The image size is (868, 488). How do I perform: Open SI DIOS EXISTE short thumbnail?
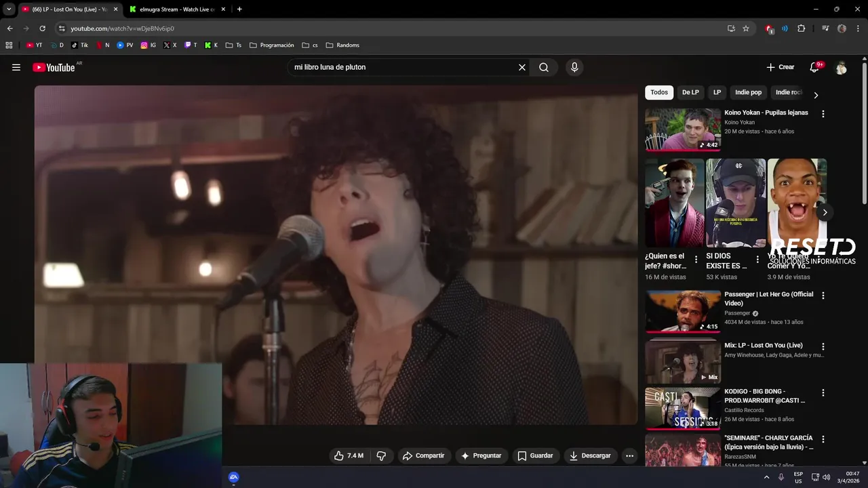coord(736,203)
